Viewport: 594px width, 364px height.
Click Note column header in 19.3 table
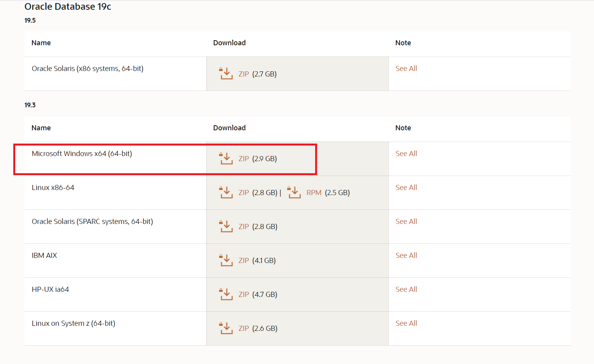point(403,128)
